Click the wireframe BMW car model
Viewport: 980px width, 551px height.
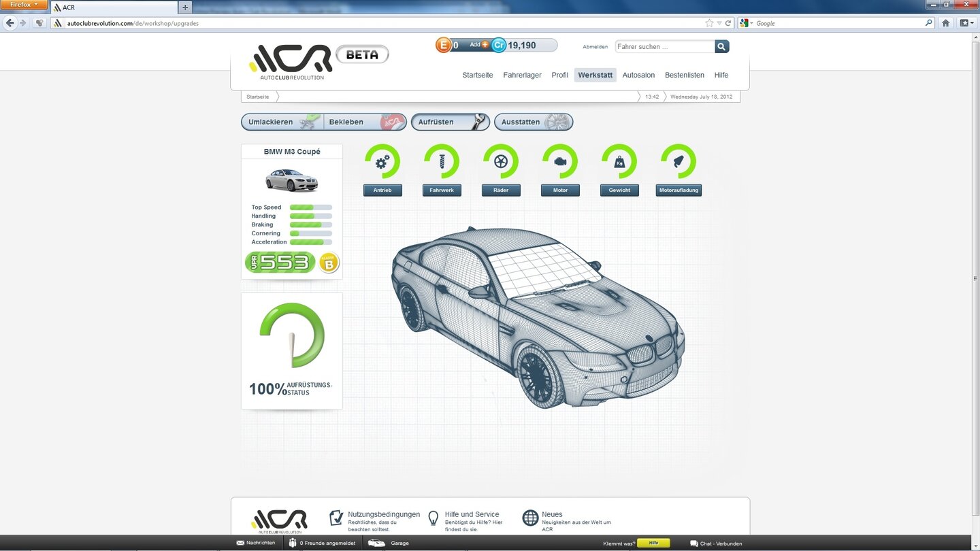538,317
